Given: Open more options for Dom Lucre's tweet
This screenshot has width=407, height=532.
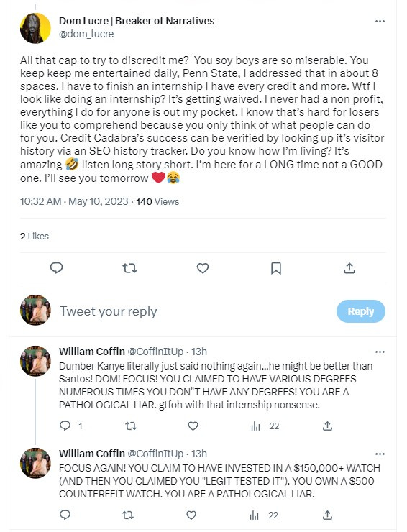Looking at the screenshot, I should (380, 21).
